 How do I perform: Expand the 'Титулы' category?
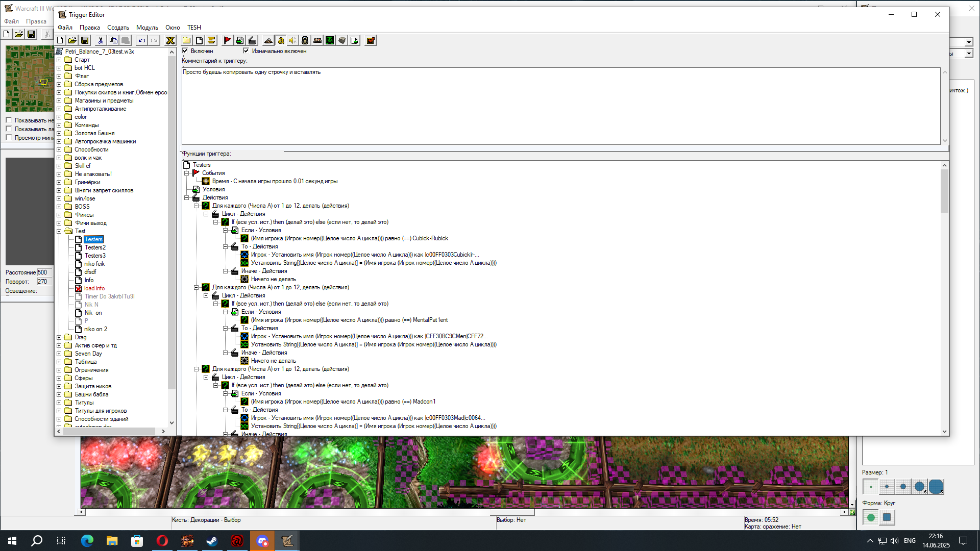coord(59,403)
